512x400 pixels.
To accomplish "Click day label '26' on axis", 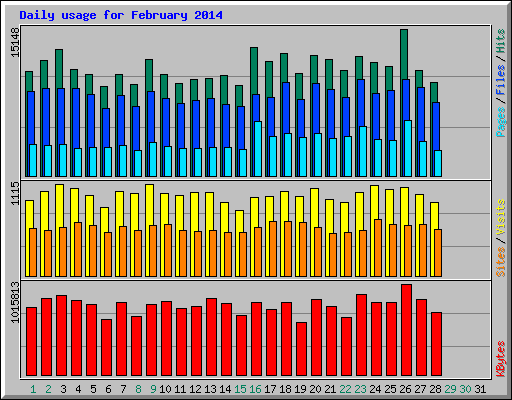I will (405, 389).
